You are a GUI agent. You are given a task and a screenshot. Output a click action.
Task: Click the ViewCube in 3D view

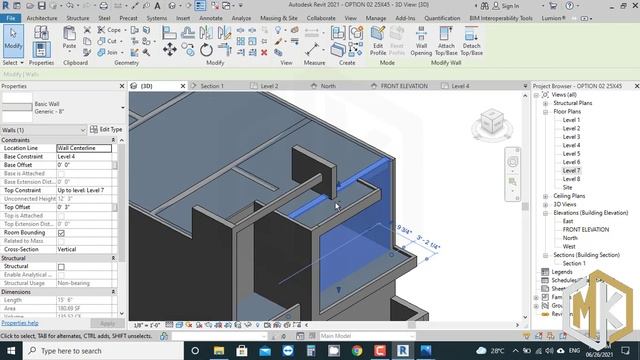click(492, 122)
